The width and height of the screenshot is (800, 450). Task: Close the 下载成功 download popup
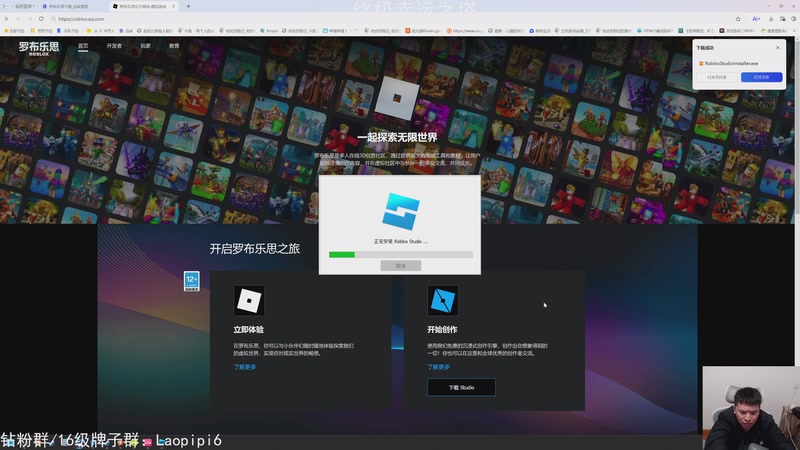(x=778, y=47)
